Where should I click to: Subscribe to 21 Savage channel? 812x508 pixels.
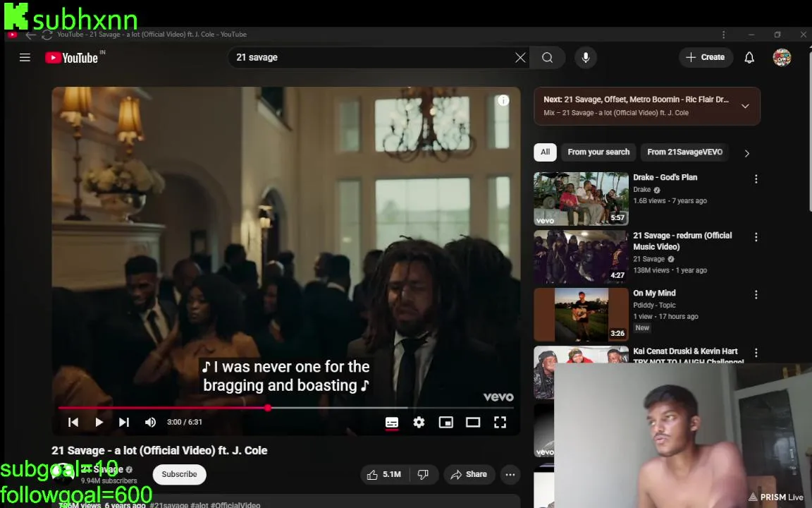(179, 474)
